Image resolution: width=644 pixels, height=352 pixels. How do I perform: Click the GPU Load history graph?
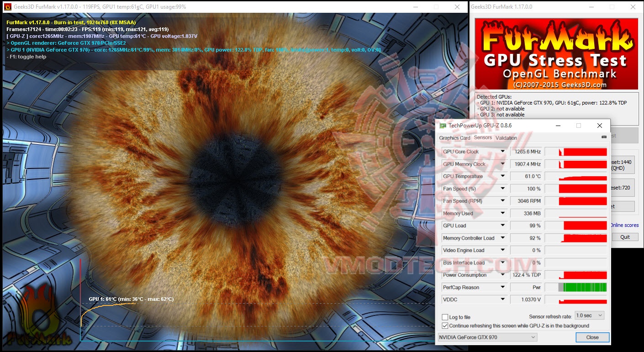click(x=576, y=226)
